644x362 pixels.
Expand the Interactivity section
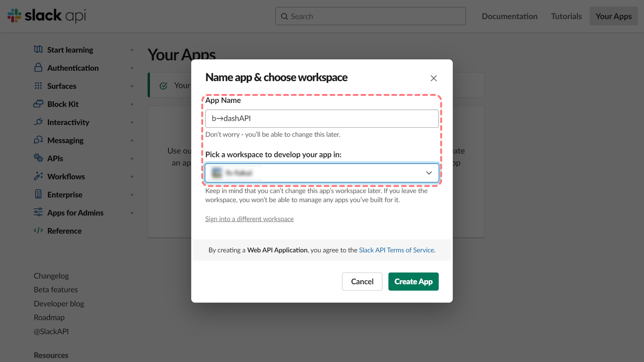(x=132, y=122)
